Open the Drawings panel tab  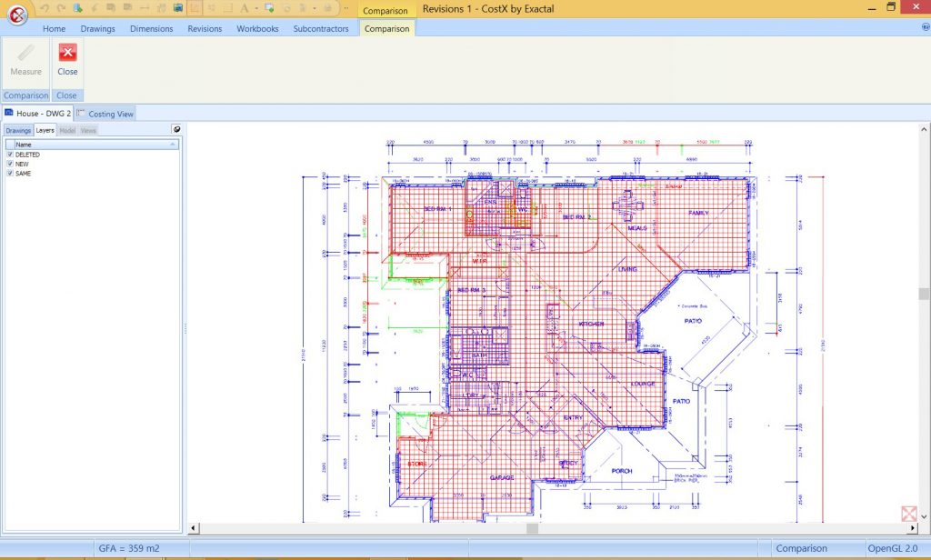(x=18, y=131)
